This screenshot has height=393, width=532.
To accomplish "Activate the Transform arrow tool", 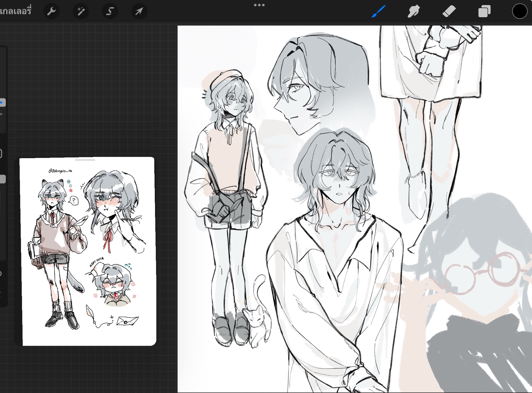I will pos(139,11).
